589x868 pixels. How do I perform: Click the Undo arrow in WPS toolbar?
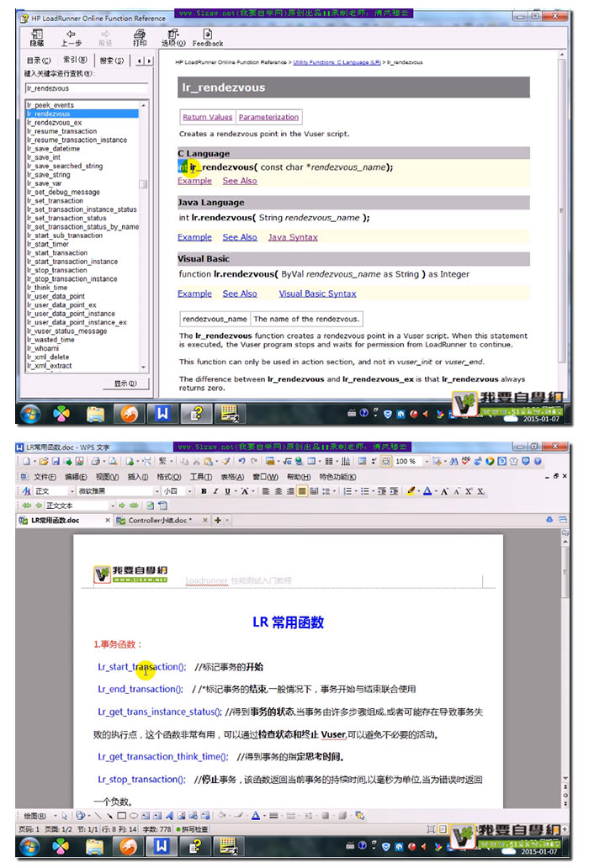(241, 461)
